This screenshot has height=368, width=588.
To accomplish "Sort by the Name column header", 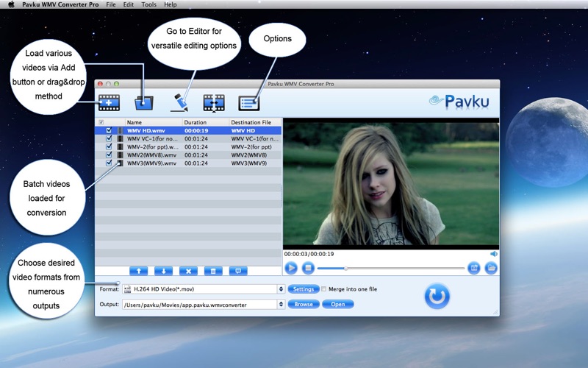I will [154, 122].
